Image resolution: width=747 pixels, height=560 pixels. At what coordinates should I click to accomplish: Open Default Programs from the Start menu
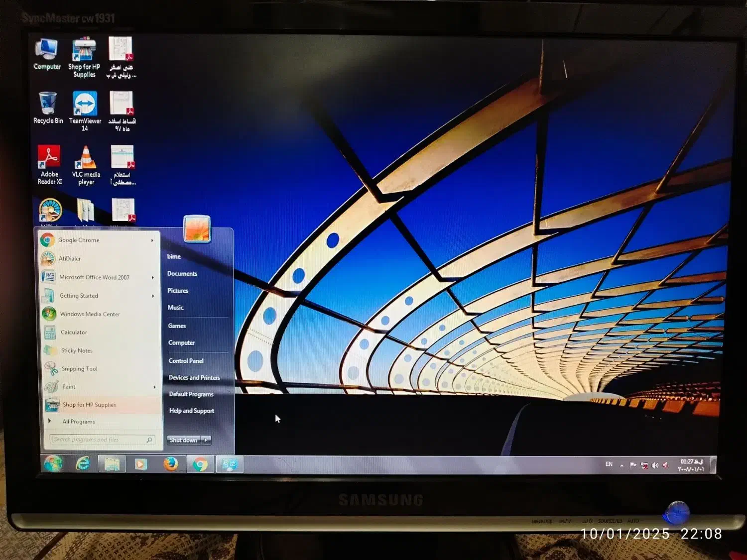click(x=191, y=394)
